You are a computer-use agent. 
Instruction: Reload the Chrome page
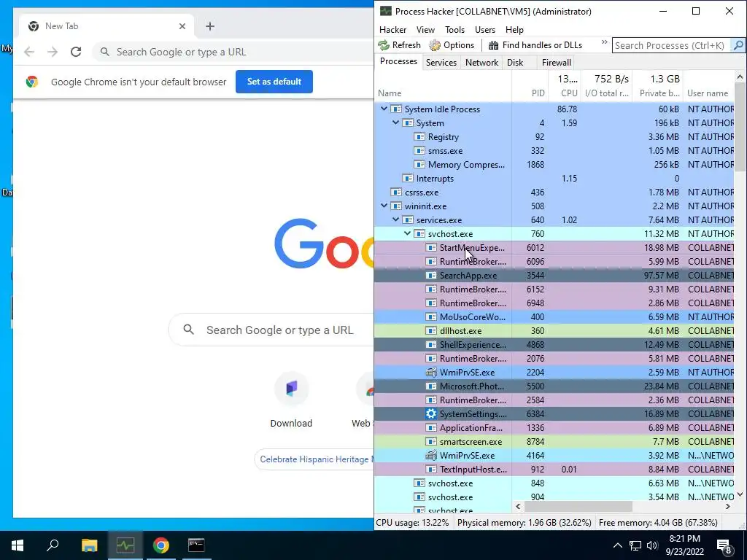click(76, 52)
